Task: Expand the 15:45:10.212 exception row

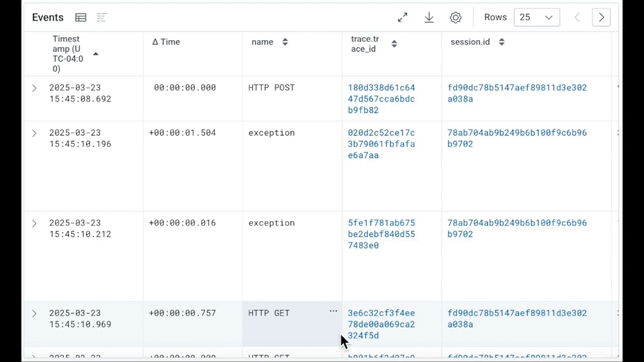Action: 35,224
